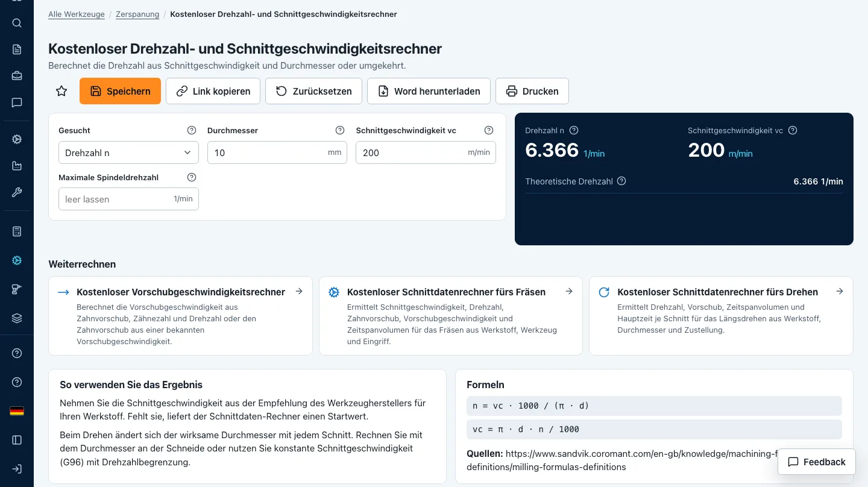868x487 pixels.
Task: Click the document icon in the sidebar
Action: coord(17,49)
